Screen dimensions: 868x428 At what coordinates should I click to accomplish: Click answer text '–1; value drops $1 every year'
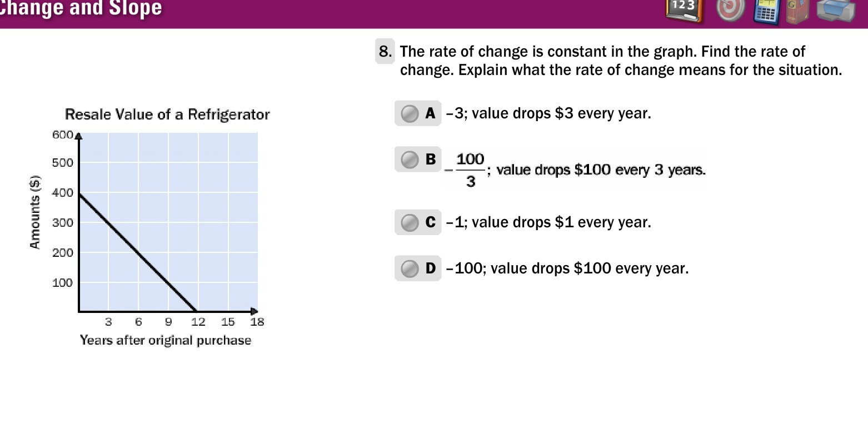point(548,222)
